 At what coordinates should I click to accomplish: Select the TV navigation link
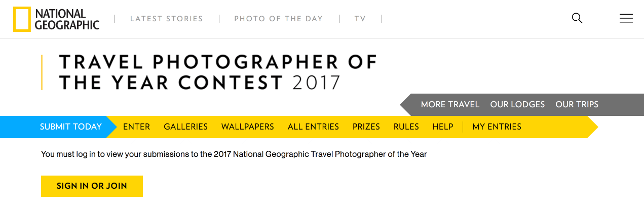pyautogui.click(x=360, y=19)
